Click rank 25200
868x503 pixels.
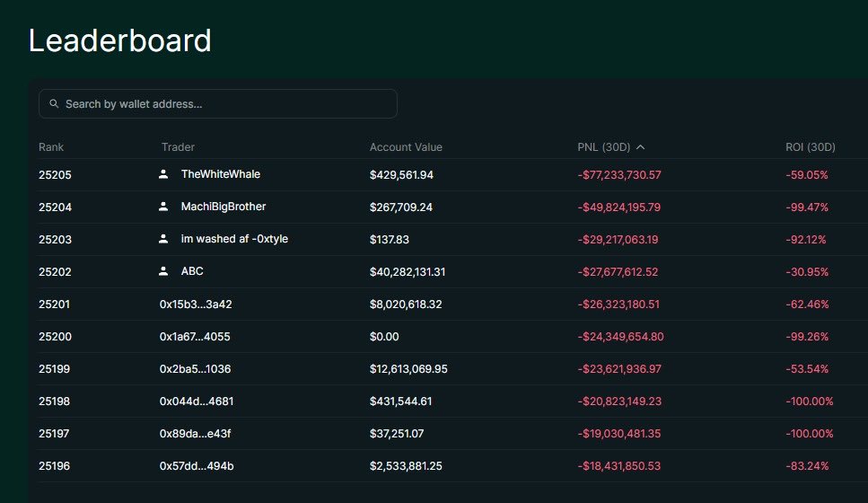tap(55, 336)
